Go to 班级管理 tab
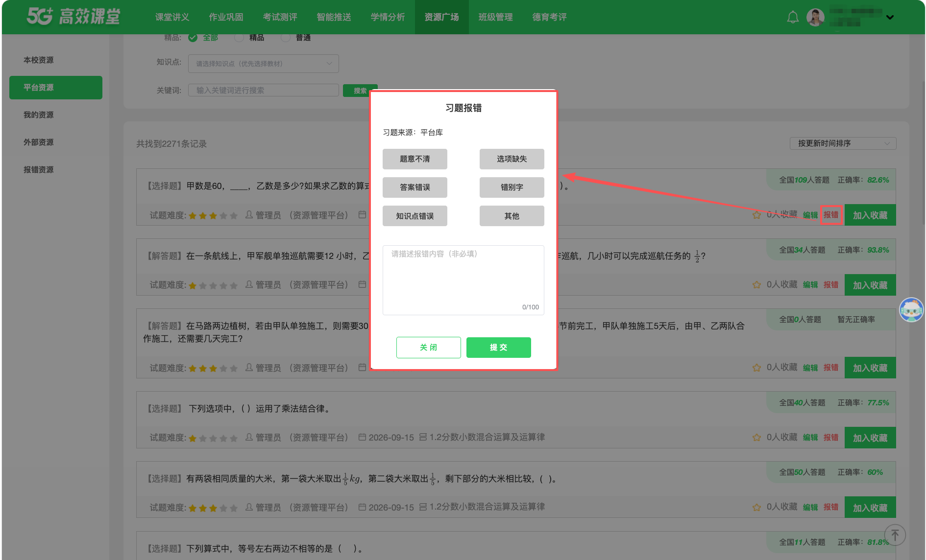The height and width of the screenshot is (560, 926). 496,17
